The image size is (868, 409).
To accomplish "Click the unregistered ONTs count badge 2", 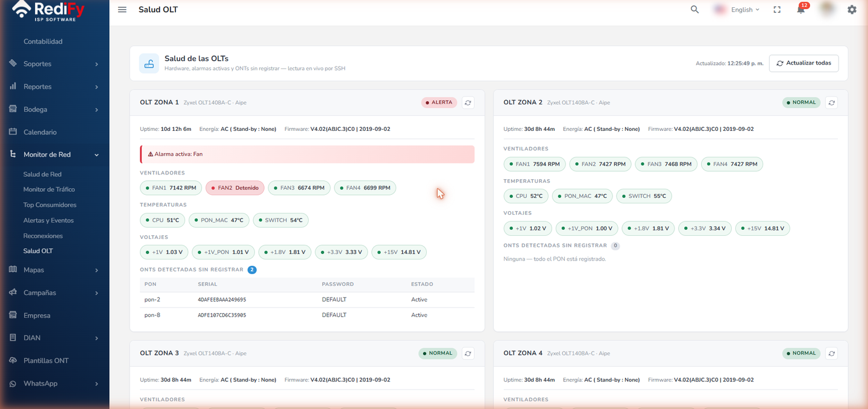I will click(x=252, y=270).
